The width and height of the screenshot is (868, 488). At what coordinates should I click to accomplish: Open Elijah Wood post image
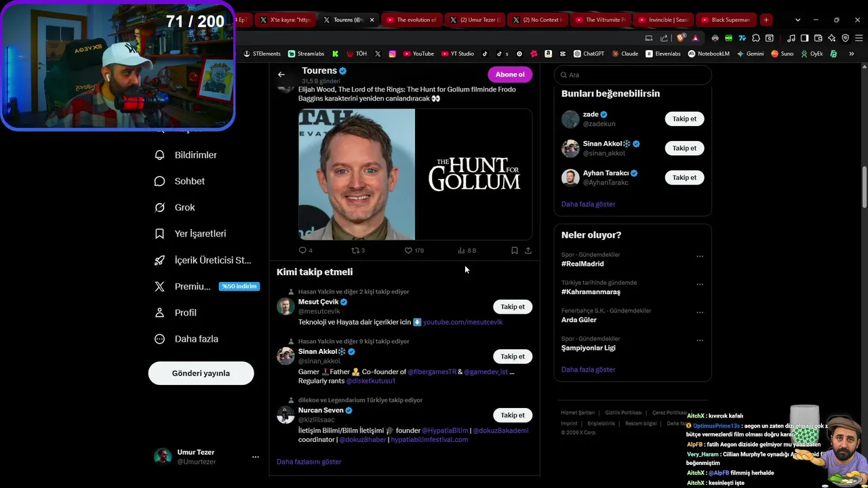click(415, 174)
